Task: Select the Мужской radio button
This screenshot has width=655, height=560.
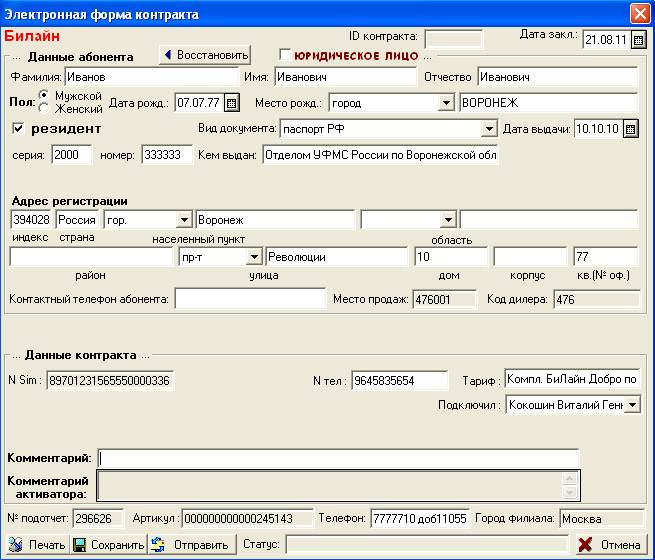Action: (x=44, y=96)
